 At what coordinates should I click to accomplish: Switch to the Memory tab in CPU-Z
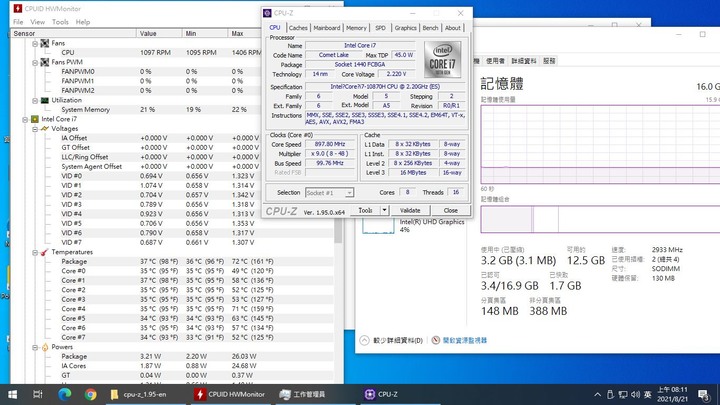[x=356, y=28]
